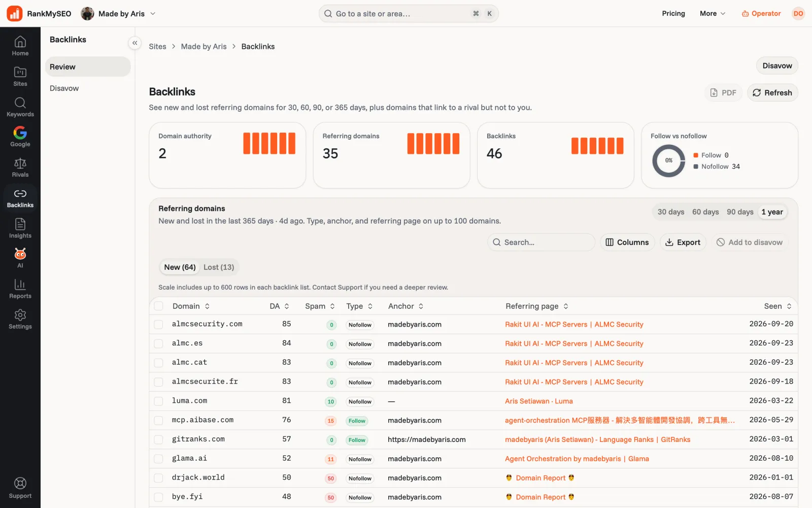The width and height of the screenshot is (812, 508).
Task: Click the Nofollow badge for glama.ai
Action: [360, 459]
